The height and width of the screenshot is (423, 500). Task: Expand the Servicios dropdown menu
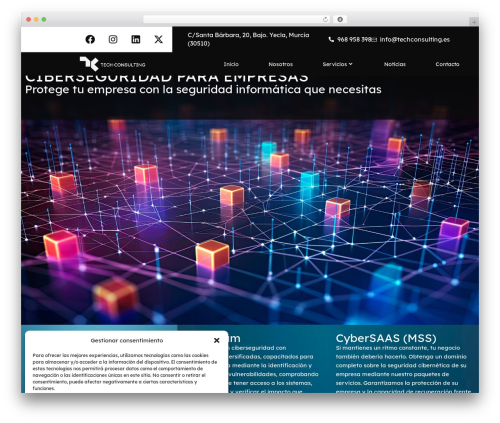click(x=337, y=64)
